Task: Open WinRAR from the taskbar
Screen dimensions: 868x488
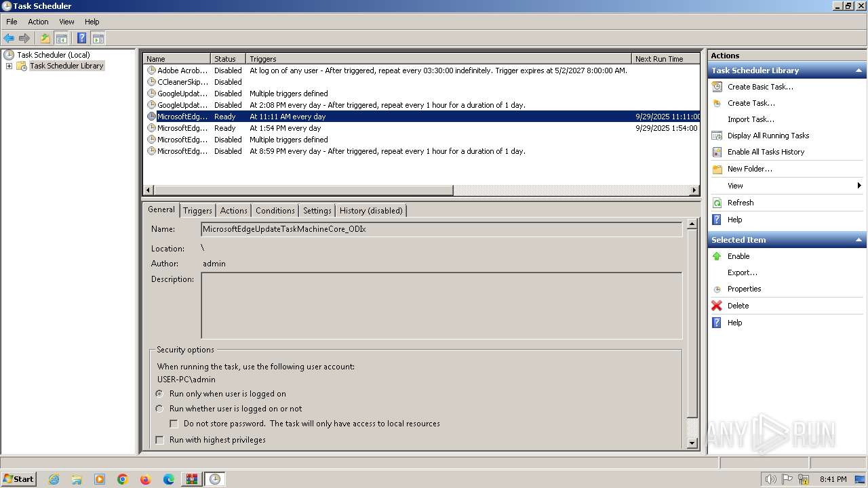Action: coord(192,479)
